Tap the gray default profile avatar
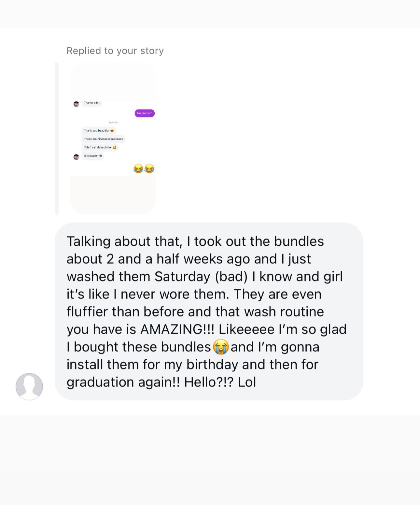 [29, 386]
